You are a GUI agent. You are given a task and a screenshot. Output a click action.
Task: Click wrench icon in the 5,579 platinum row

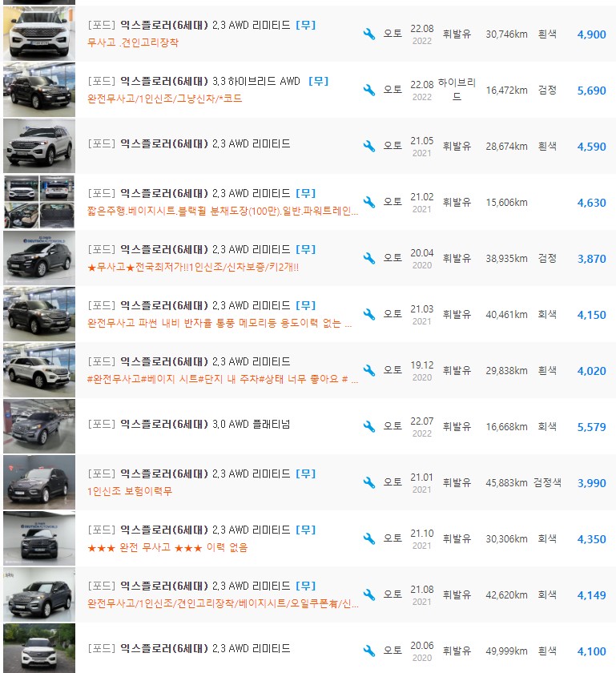point(368,426)
